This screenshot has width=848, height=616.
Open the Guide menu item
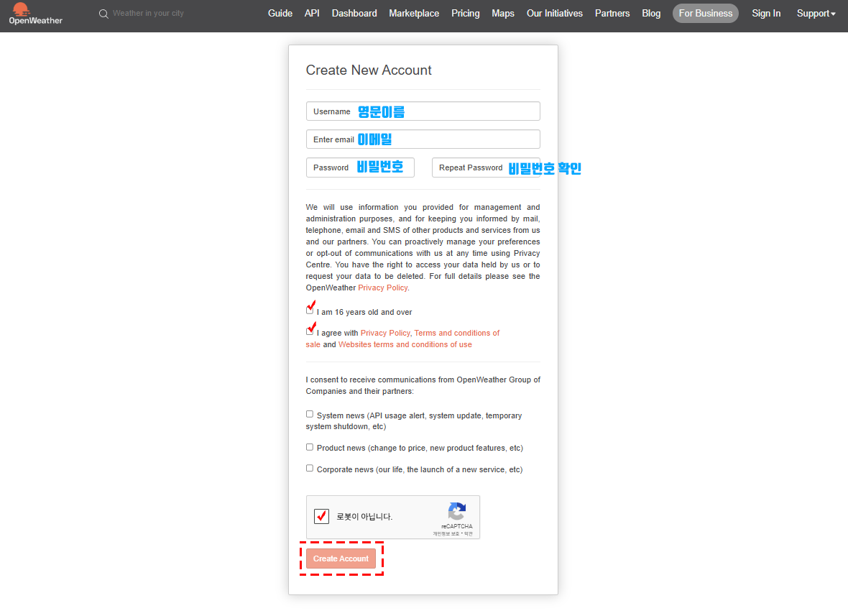point(280,14)
